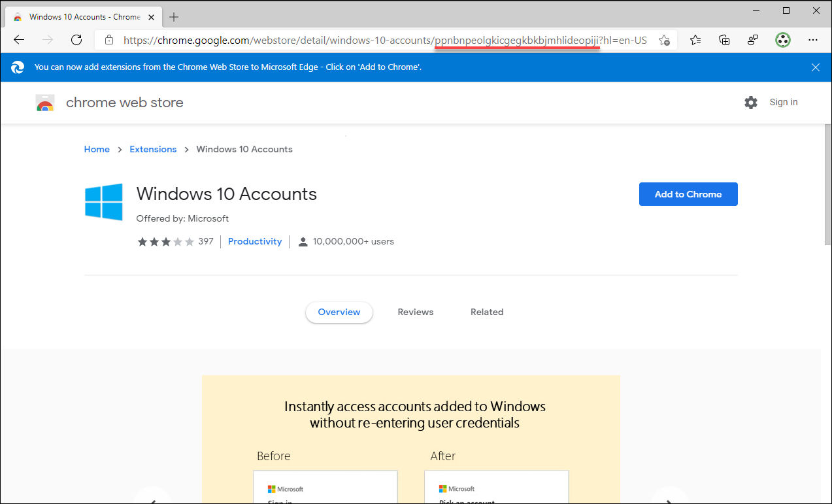832x504 pixels.
Task: Click the address bar URL field
Action: 385,40
